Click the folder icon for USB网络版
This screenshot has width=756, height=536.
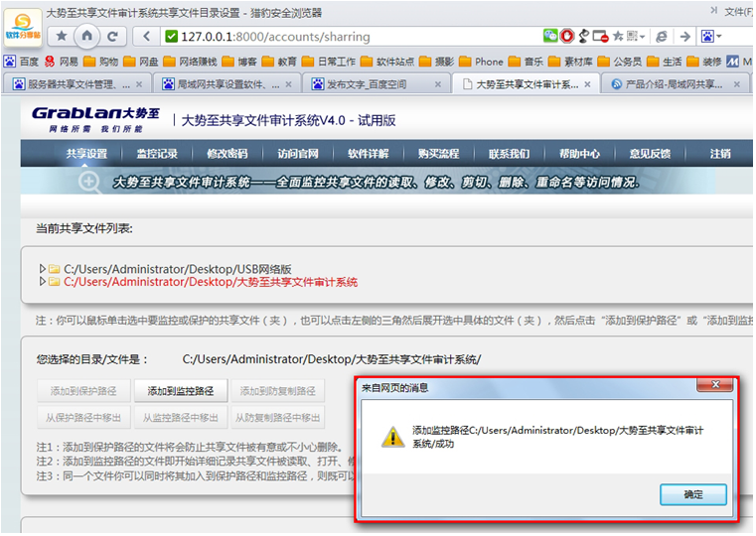coord(55,269)
